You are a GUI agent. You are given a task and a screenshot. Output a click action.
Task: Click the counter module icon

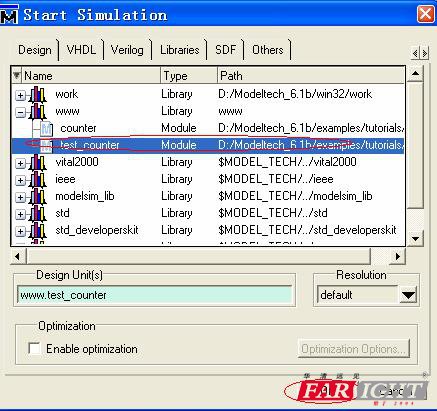click(x=46, y=128)
